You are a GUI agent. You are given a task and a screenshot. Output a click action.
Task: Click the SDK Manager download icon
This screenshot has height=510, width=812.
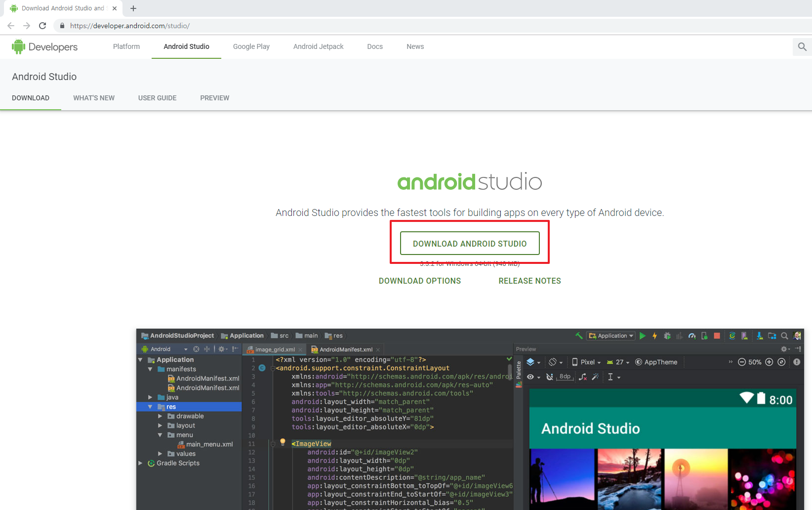[x=760, y=336]
